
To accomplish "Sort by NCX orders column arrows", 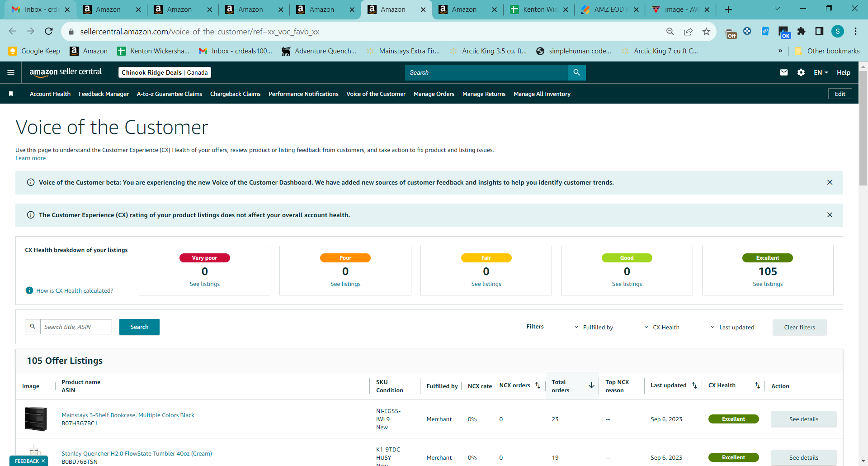I will [538, 385].
